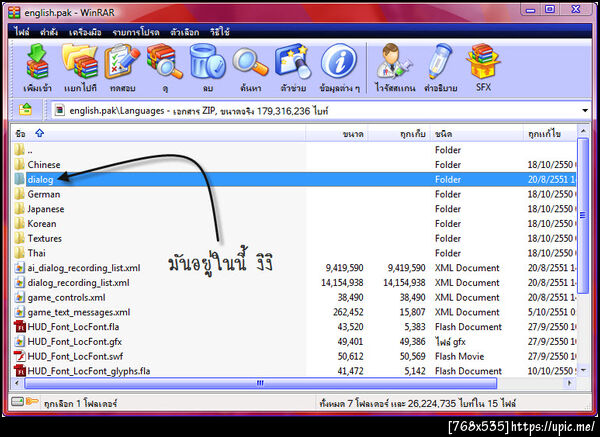Click the horizontal scrollbar thumb
The image size is (600, 437).
coord(261,383)
